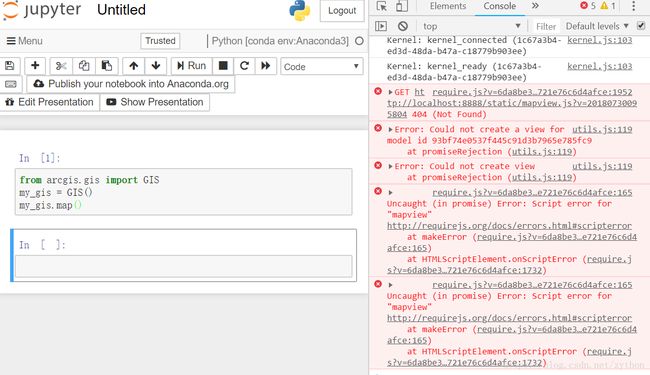650x375 pixels.
Task: Click the empty second code cell
Action: point(184,266)
